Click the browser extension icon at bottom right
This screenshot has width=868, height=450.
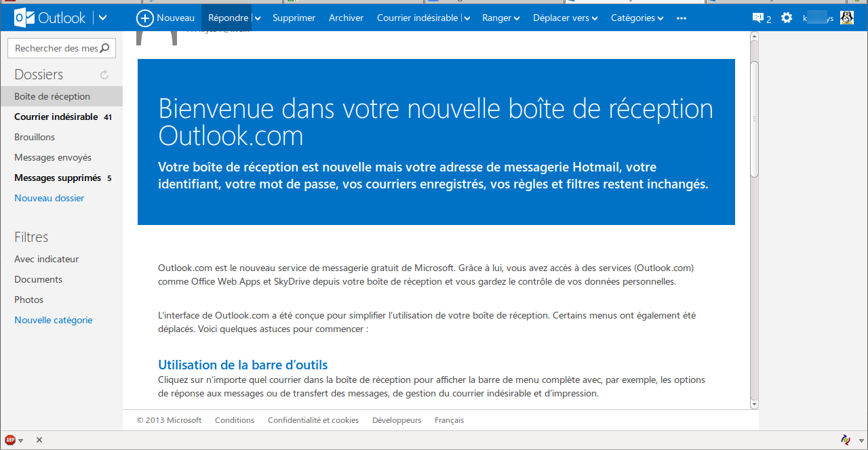coord(846,440)
